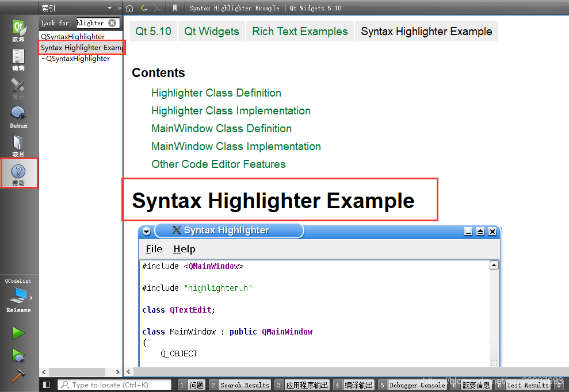Image resolution: width=569 pixels, height=392 pixels.
Task: Open the Design mode icon
Action: pyautogui.click(x=18, y=89)
